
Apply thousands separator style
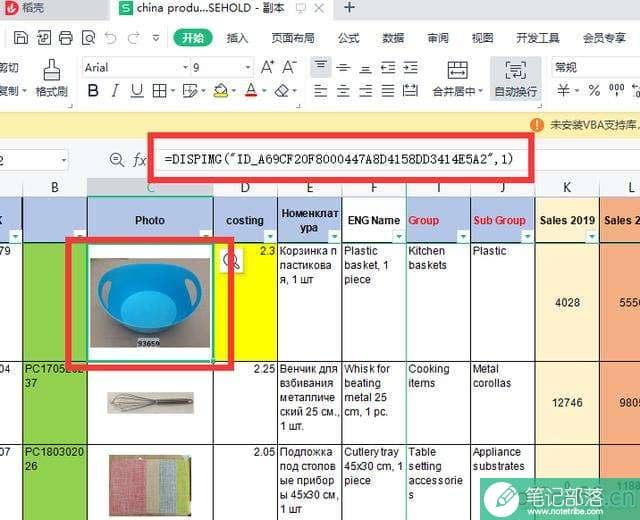coord(616,89)
